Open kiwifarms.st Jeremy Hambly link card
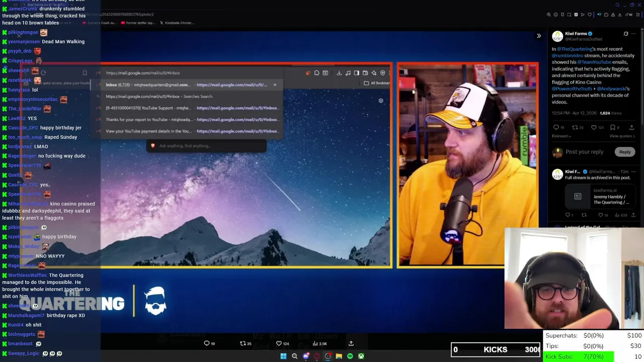This screenshot has height=362, width=644. 600,196
